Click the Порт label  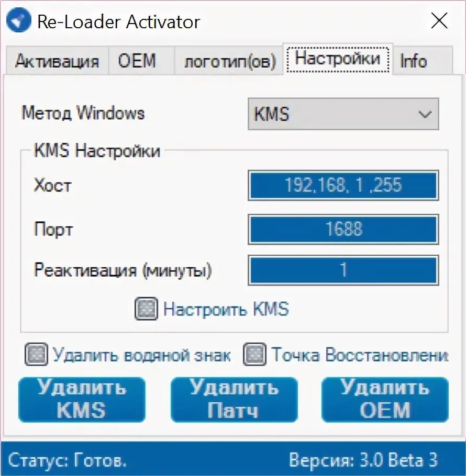pyautogui.click(x=53, y=229)
